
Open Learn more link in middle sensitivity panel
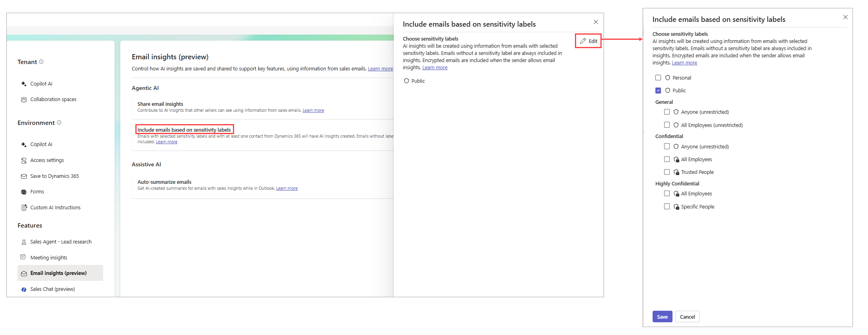[435, 68]
